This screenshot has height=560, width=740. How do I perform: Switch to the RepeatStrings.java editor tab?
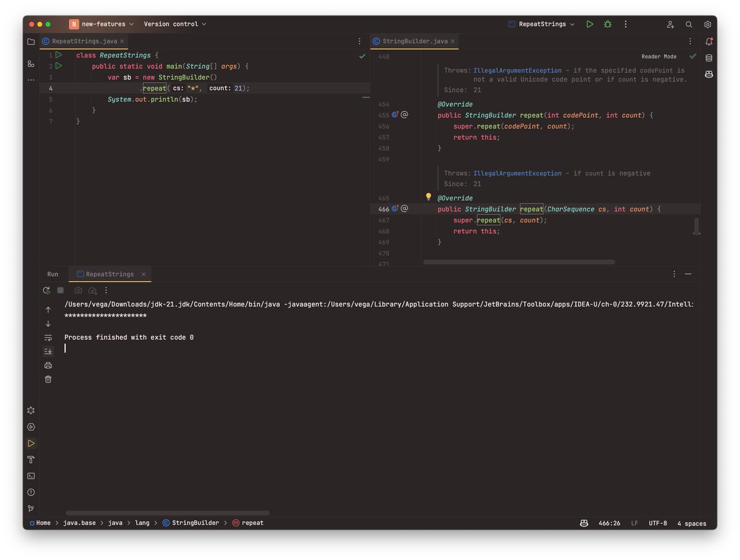[84, 41]
